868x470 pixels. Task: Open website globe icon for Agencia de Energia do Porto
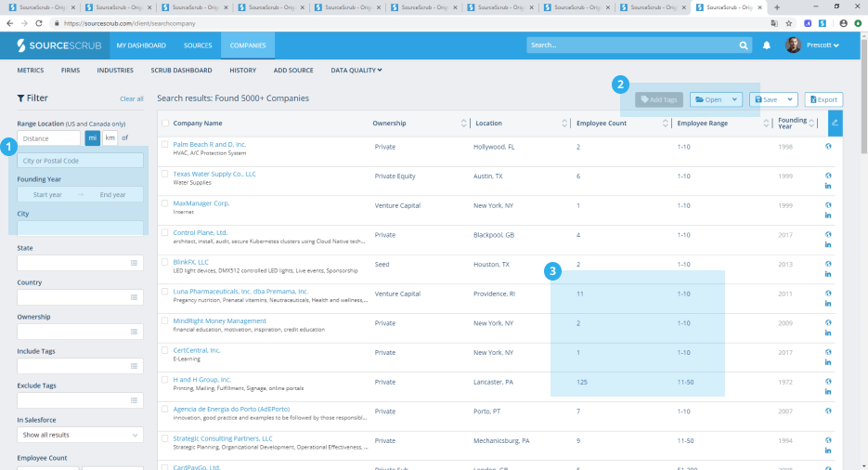pyautogui.click(x=828, y=411)
